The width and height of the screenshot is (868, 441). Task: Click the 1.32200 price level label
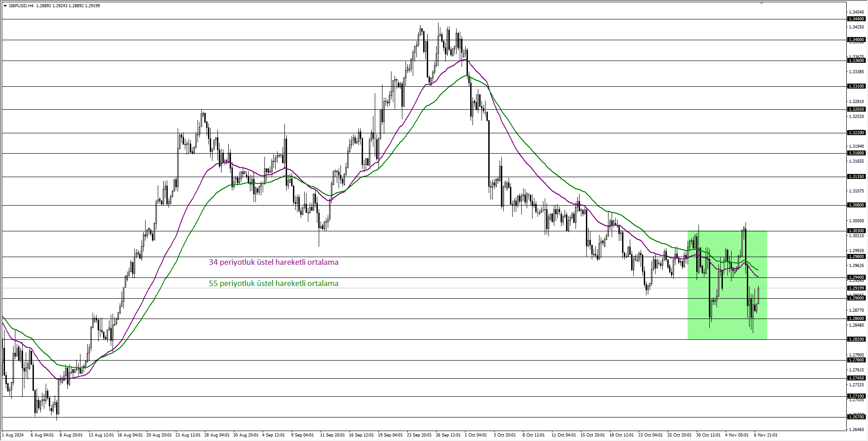856,133
